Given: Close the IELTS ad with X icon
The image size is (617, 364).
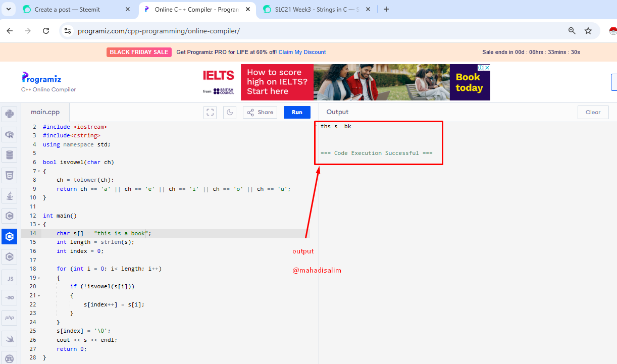Looking at the screenshot, I should pos(487,68).
